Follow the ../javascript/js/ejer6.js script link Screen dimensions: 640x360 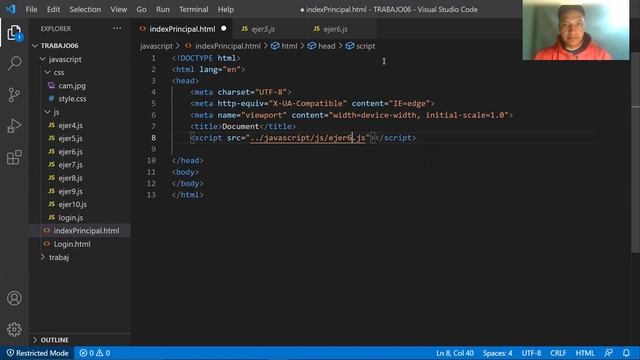tap(308, 138)
